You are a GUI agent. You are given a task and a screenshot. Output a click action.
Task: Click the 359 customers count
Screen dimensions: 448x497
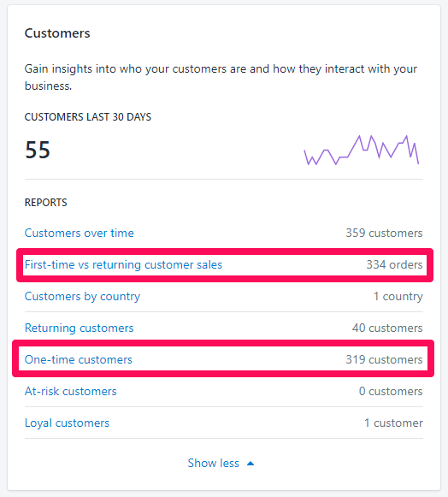(384, 233)
